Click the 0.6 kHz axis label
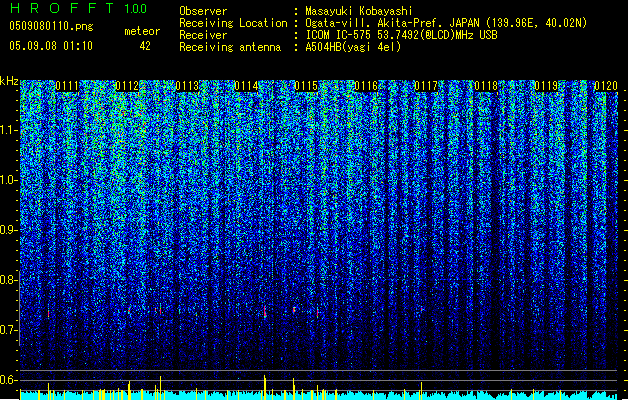The width and height of the screenshot is (629, 400). click(9, 380)
